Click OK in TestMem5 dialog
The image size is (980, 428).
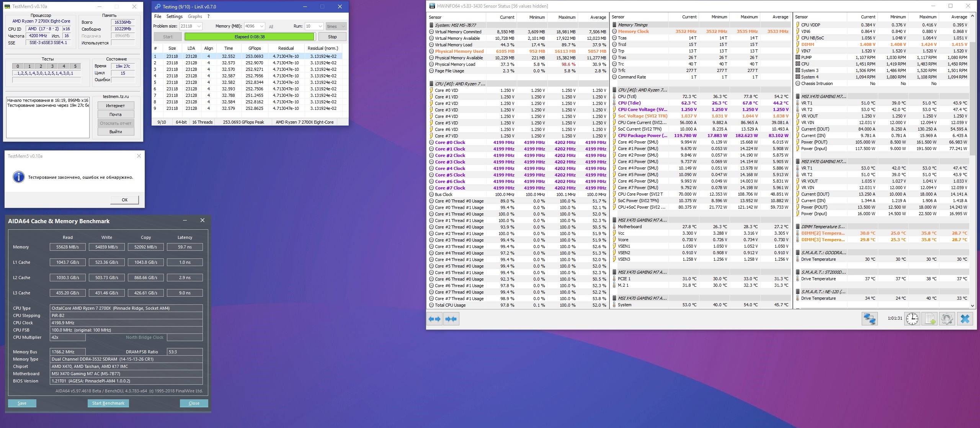tap(124, 200)
